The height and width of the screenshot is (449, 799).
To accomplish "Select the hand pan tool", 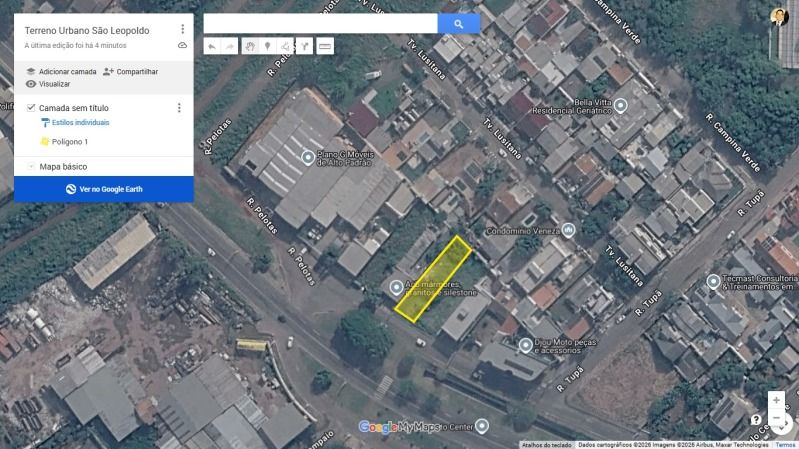I will [249, 46].
